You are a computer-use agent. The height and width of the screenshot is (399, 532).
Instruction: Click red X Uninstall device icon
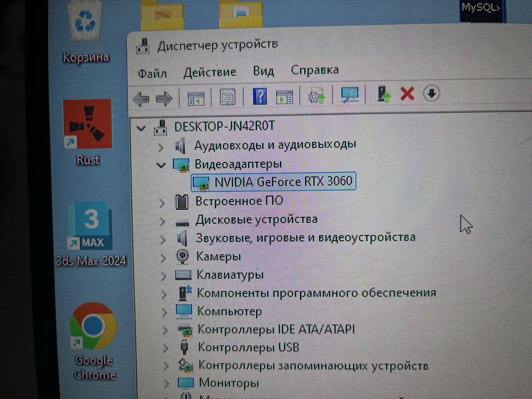click(407, 93)
